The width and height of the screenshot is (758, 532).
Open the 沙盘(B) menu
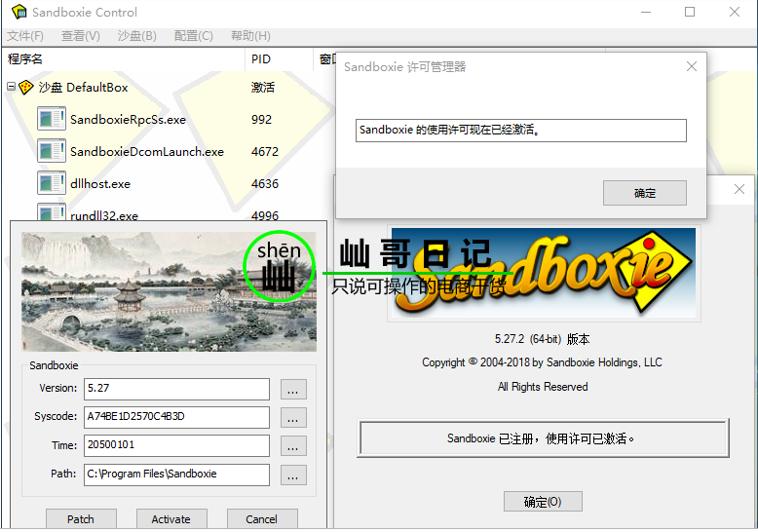click(137, 36)
